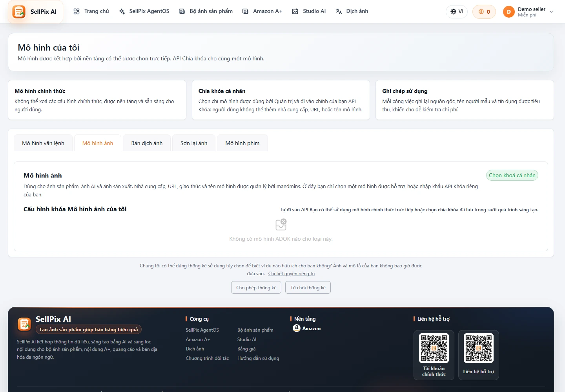Open the Dịch ảnh footer link
565x392 pixels.
coord(195,349)
